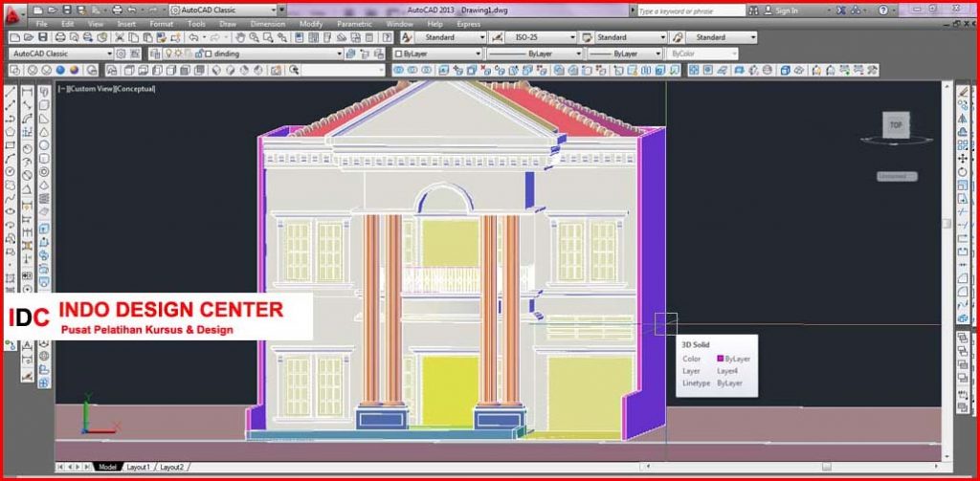980x481 pixels.
Task: Open the Modify menu
Action: click(x=311, y=24)
